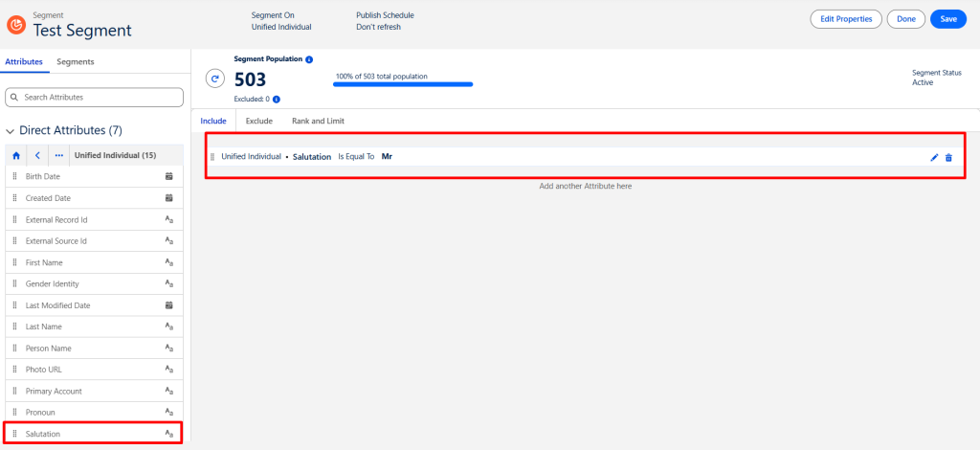Delete the Salutation rule with trash icon

coord(948,157)
